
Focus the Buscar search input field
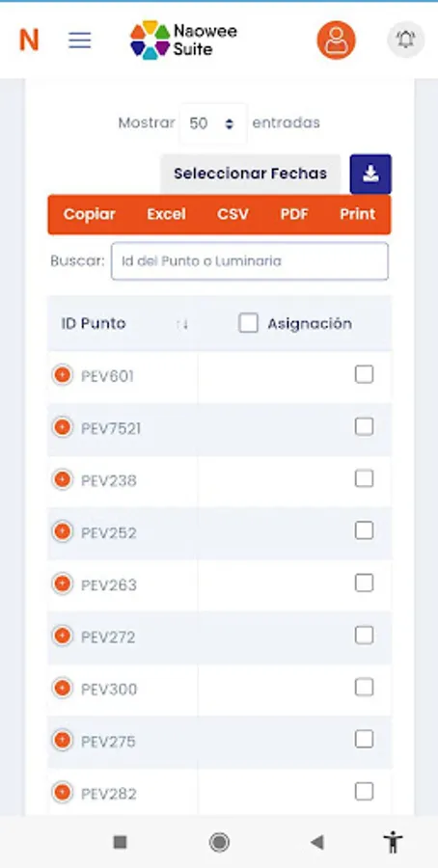250,260
